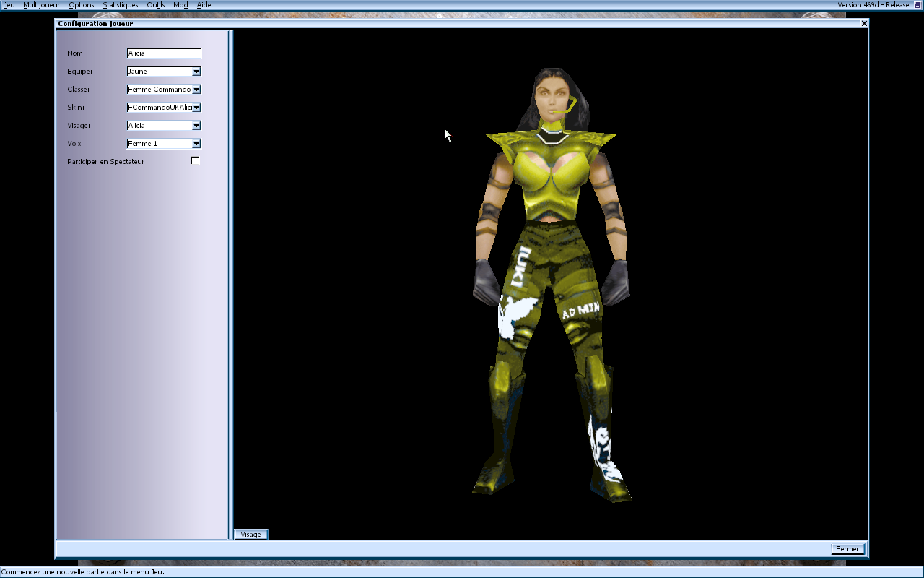Open the Statistiques menu
924x578 pixels.
(121, 5)
